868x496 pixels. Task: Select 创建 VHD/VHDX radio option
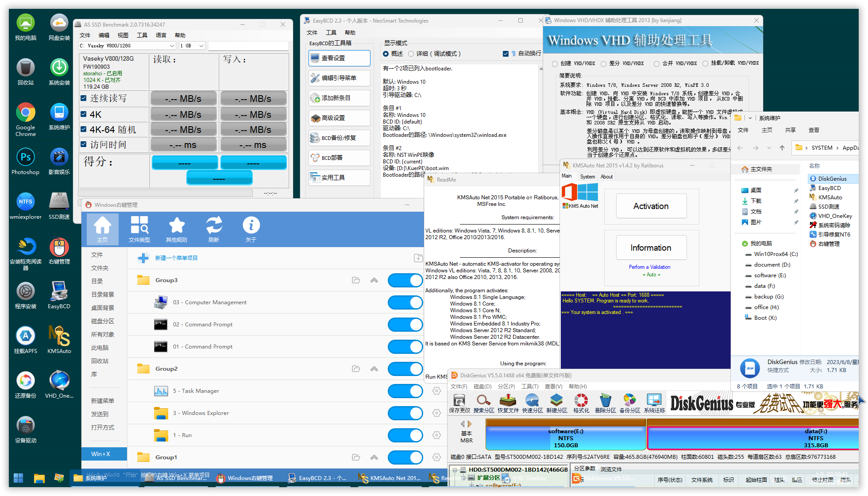pos(555,64)
